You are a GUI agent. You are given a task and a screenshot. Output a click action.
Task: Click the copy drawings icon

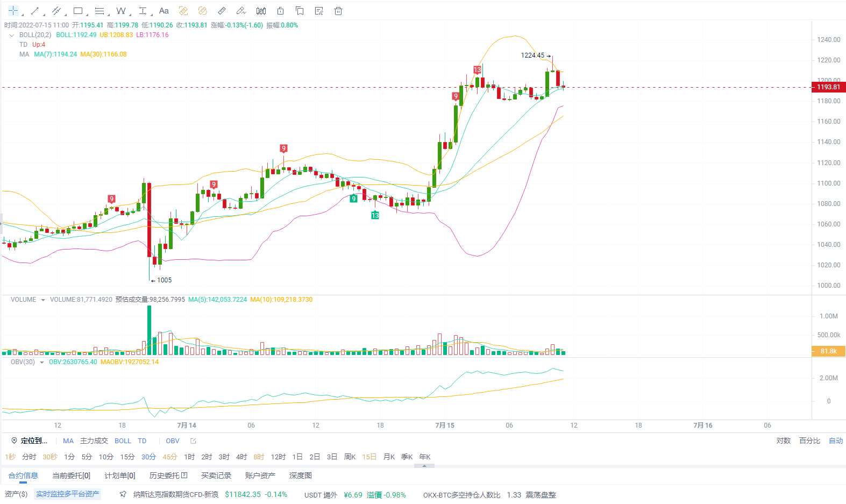(x=300, y=11)
